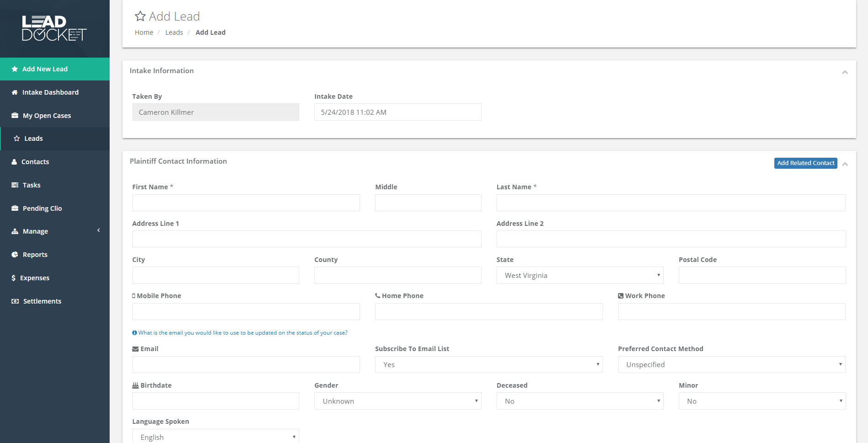The height and width of the screenshot is (443, 868).
Task: Go to Home via the breadcrumb link
Action: pyautogui.click(x=143, y=32)
